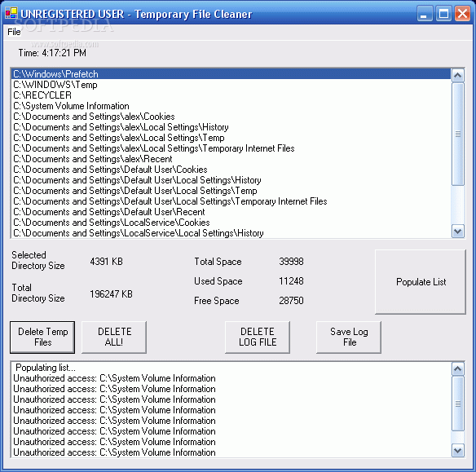
Task: Click the DELETE ALL! button
Action: tap(114, 337)
